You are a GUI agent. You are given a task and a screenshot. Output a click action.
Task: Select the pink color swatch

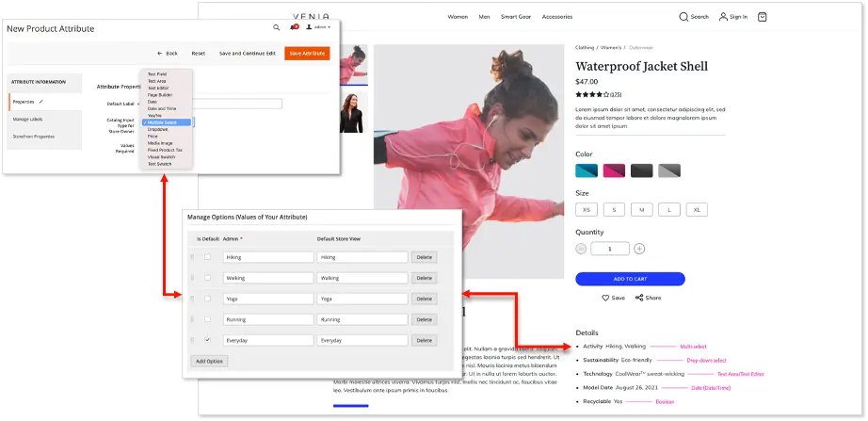tap(614, 170)
